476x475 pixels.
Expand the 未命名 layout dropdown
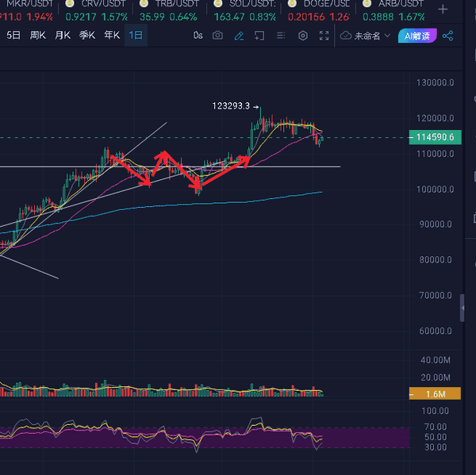tap(366, 36)
